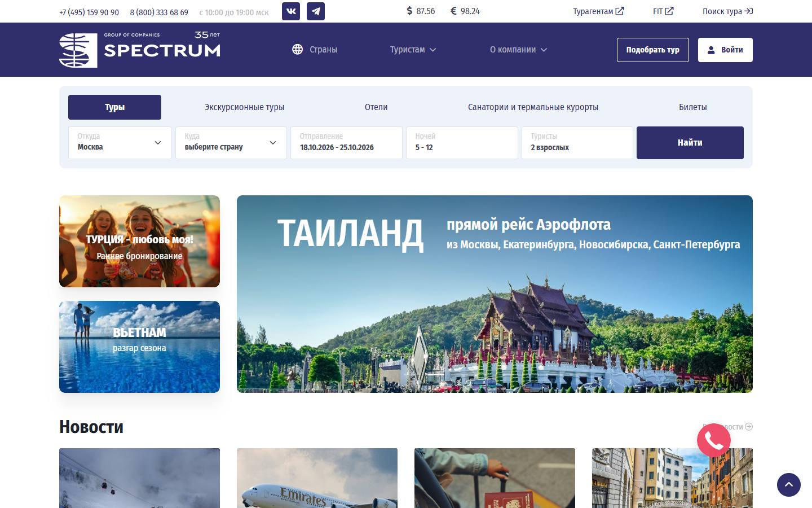This screenshot has height=508, width=812.
Task: Click the dollar exchange rate 87.56
Action: [421, 11]
